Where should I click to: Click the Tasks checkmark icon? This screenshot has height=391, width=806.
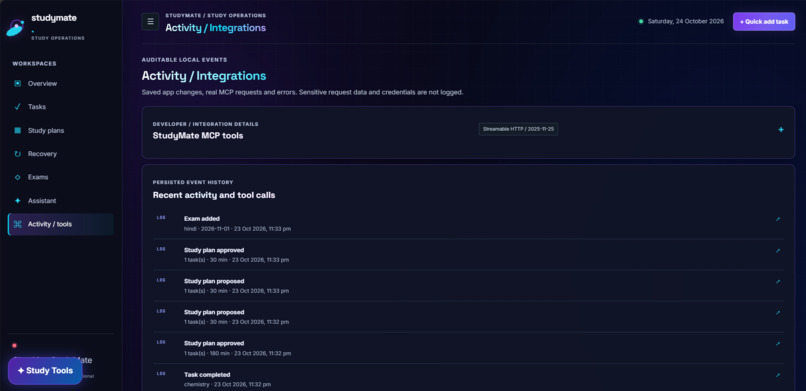17,107
